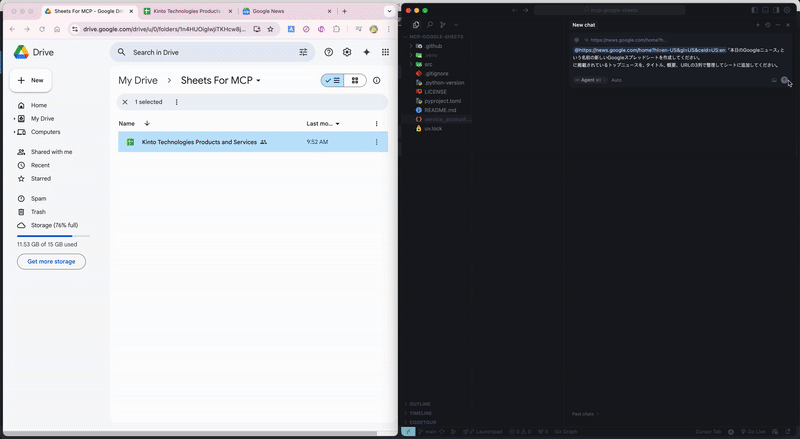This screenshot has width=800, height=439.
Task: Open row menu for Kinto Technologies file
Action: 377,142
